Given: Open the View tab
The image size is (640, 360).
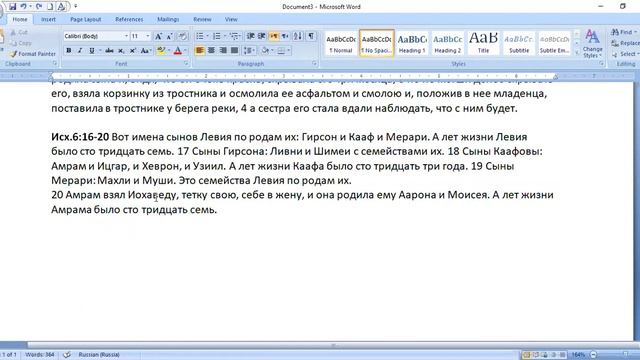Looking at the screenshot, I should tap(231, 19).
